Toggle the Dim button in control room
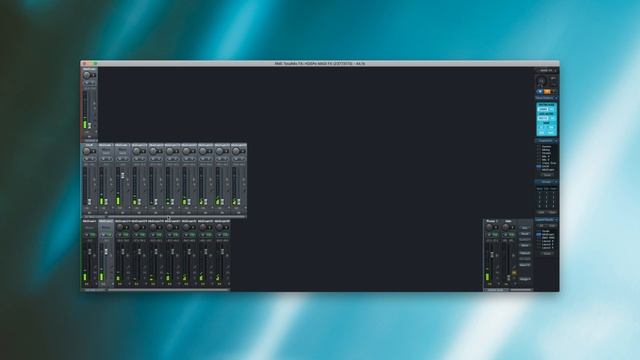The width and height of the screenshot is (640, 360). 525,228
